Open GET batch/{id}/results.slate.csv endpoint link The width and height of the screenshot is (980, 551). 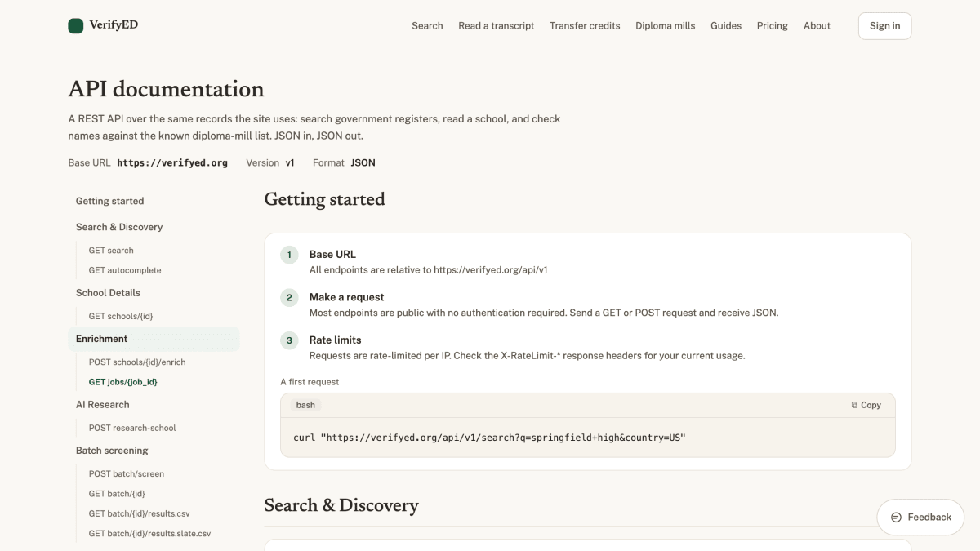tap(149, 534)
